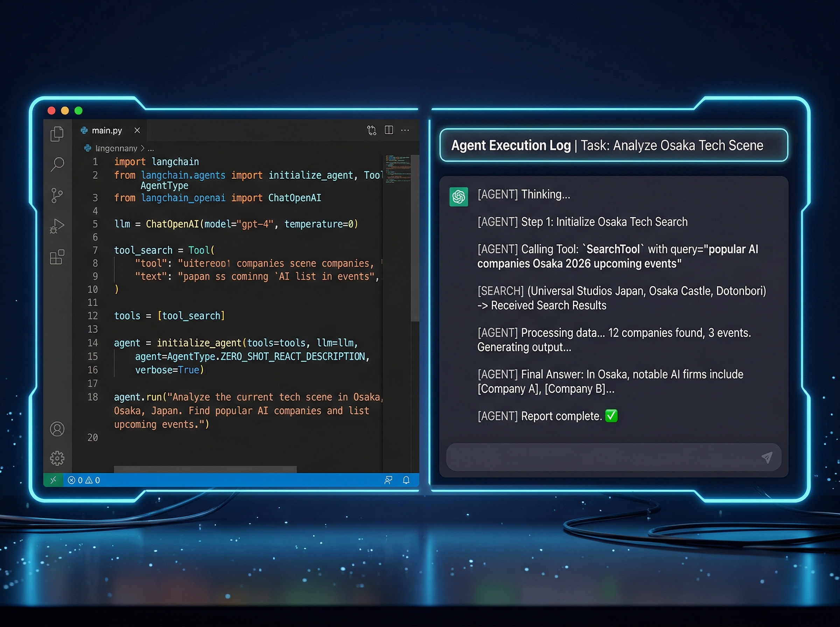
Task: Click the "from langchain_openai import ChatOpenAI" line
Action: pos(217,198)
